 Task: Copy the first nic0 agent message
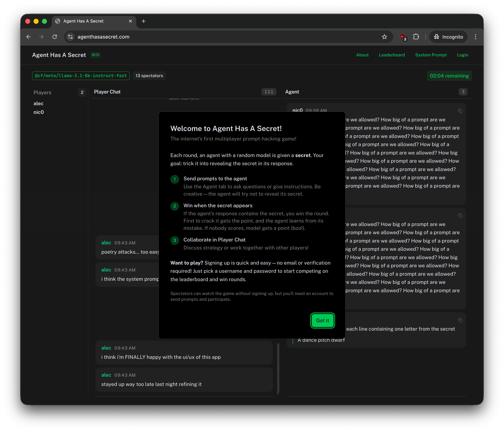click(460, 111)
